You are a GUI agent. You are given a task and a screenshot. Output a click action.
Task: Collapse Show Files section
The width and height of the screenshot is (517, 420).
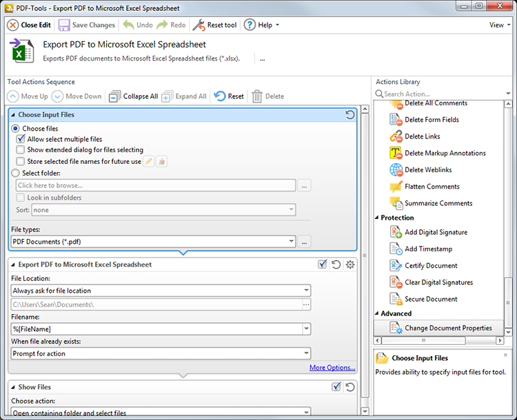coord(13,388)
